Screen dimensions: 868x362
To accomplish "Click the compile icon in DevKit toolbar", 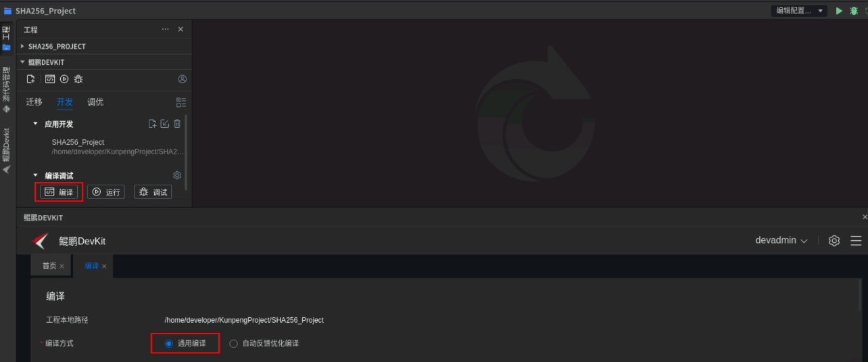I will [50, 79].
